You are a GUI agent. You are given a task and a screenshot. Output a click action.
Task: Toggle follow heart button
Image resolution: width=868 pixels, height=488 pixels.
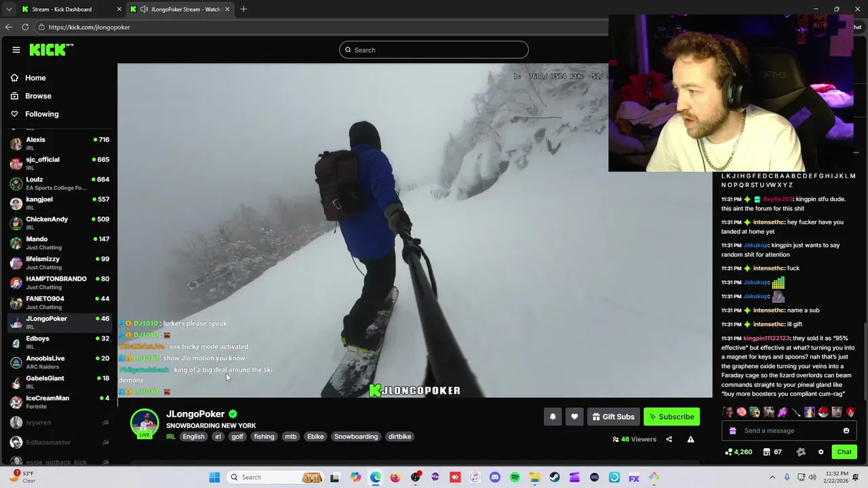(574, 417)
